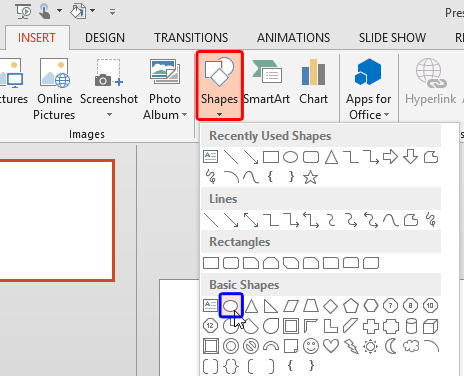Pick the Half Frame shape
This screenshot has height=376, width=464.
pyautogui.click(x=310, y=326)
